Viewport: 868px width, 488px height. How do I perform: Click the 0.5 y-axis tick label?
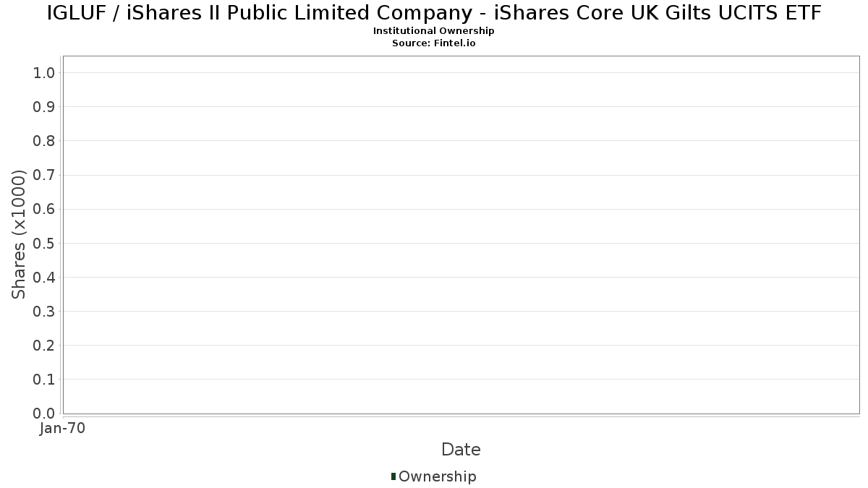click(44, 243)
